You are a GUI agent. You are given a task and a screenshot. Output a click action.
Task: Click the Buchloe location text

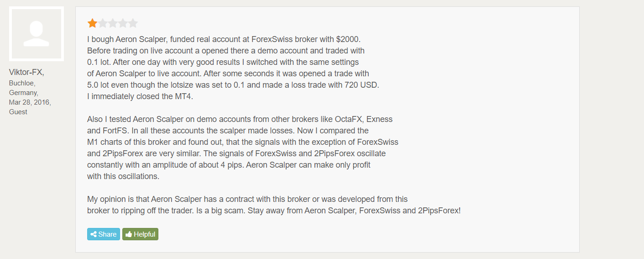[22, 83]
